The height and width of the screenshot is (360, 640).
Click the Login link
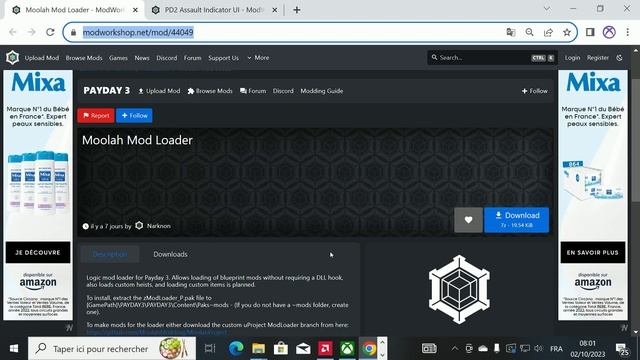coord(572,58)
